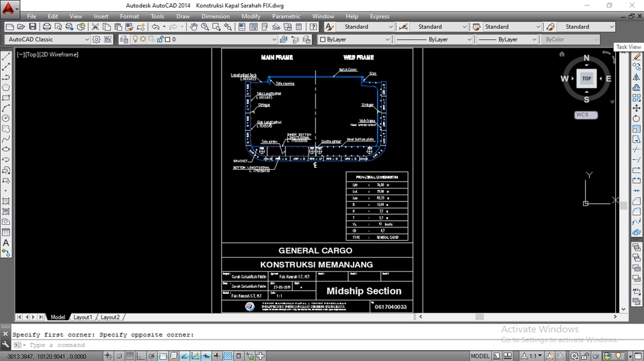Screen dimensions: 644x361
Task: Click the vertical scrollbar thumb
Action: pyautogui.click(x=623, y=206)
